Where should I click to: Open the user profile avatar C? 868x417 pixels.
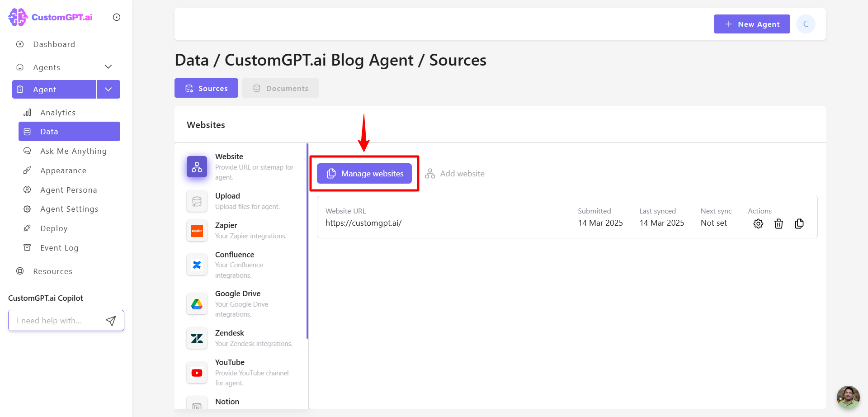806,24
